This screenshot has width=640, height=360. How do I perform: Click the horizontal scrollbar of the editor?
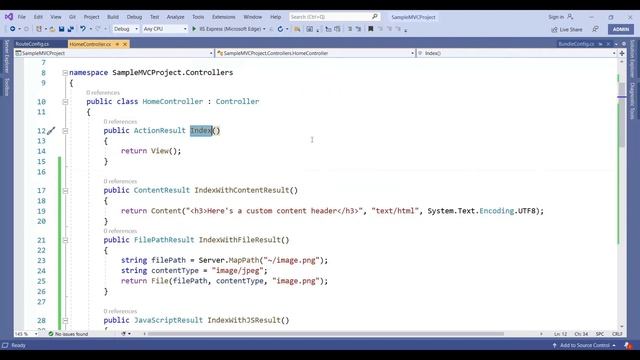point(326,334)
